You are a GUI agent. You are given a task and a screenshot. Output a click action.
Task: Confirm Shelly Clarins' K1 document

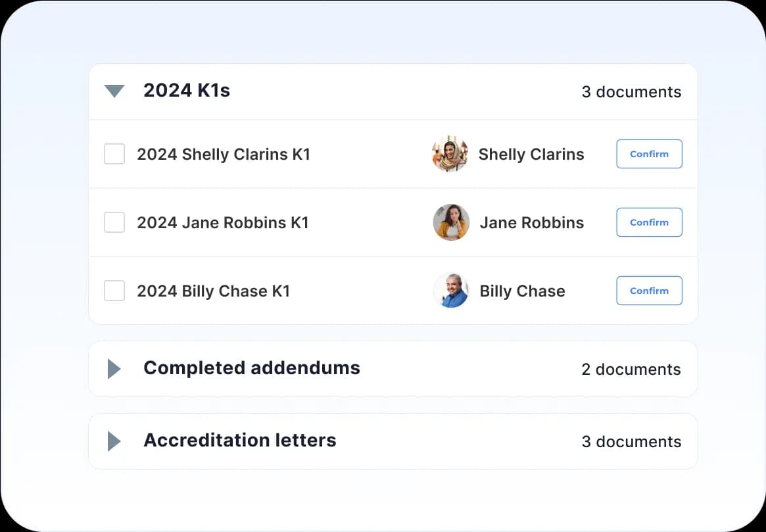pos(649,154)
